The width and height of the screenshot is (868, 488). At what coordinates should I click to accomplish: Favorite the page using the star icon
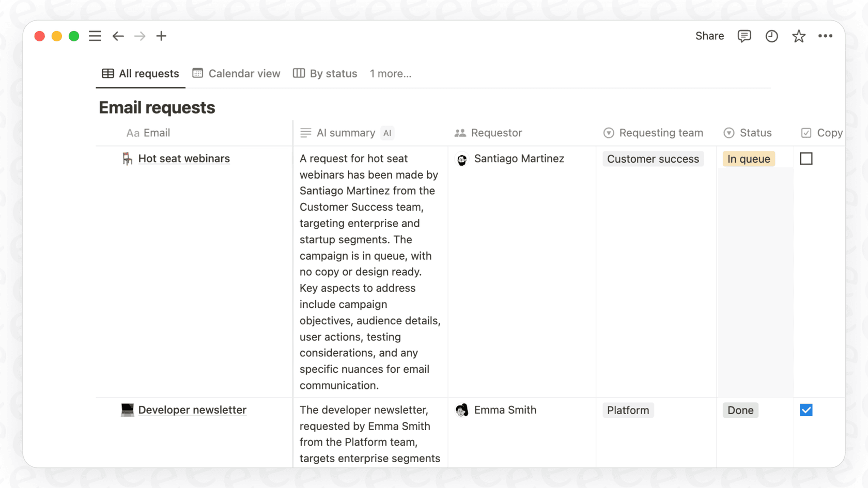tap(799, 36)
